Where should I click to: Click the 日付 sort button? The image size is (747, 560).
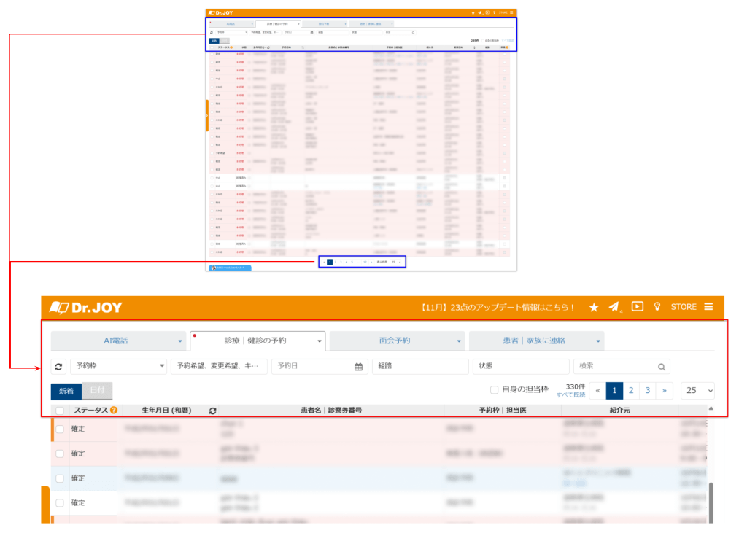tap(97, 391)
